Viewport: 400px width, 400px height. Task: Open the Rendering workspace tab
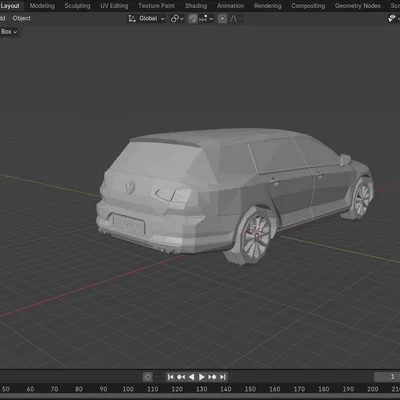tap(267, 6)
